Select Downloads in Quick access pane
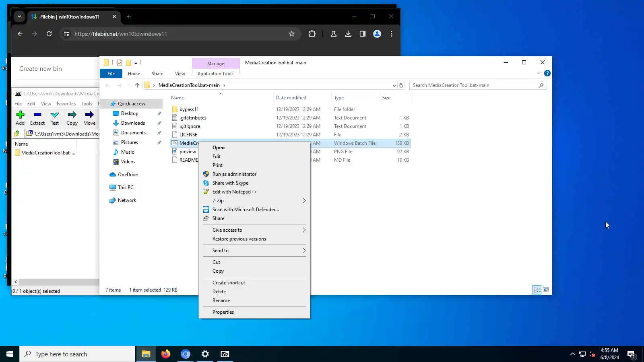This screenshot has height=362, width=644. click(133, 123)
